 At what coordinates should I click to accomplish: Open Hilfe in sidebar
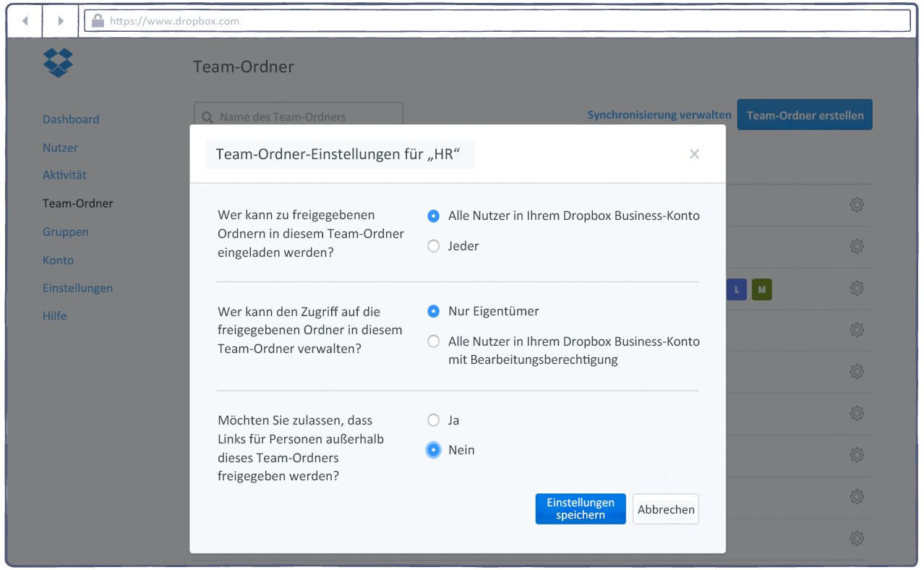point(54,316)
